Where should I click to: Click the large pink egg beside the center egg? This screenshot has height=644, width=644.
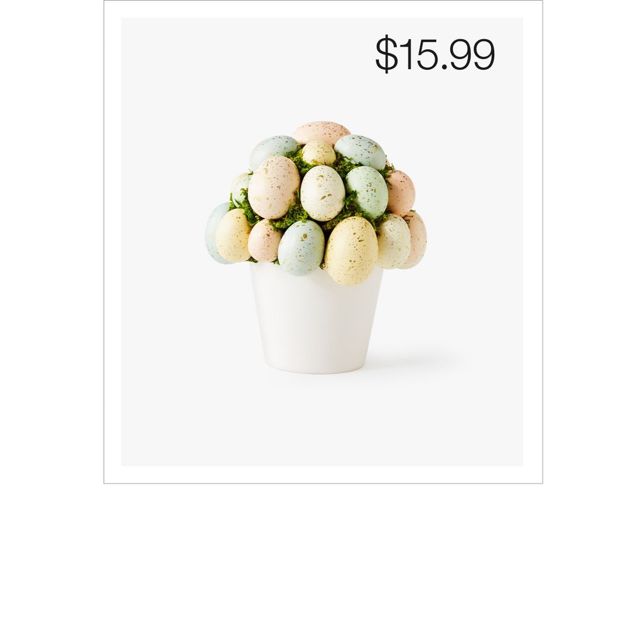tap(274, 187)
